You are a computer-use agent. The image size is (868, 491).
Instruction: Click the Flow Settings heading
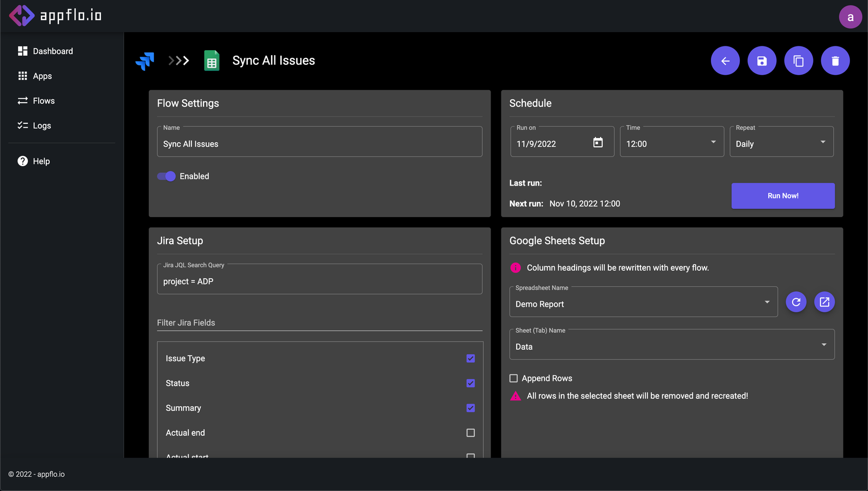click(188, 104)
